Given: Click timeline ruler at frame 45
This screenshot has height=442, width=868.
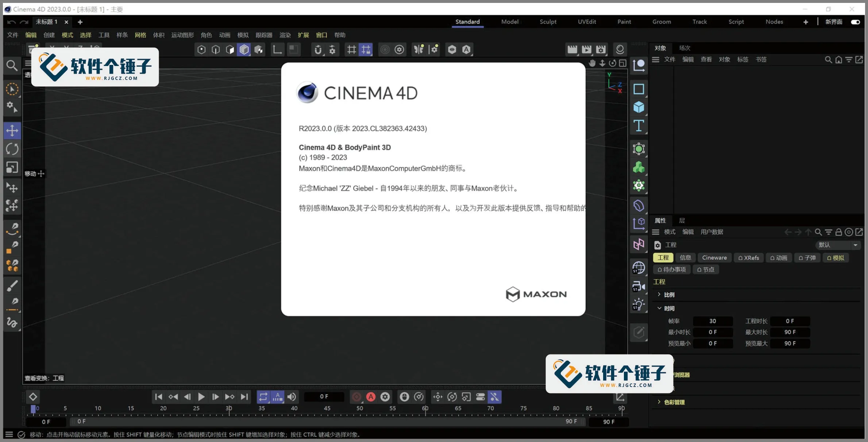Looking at the screenshot, I should (327, 408).
